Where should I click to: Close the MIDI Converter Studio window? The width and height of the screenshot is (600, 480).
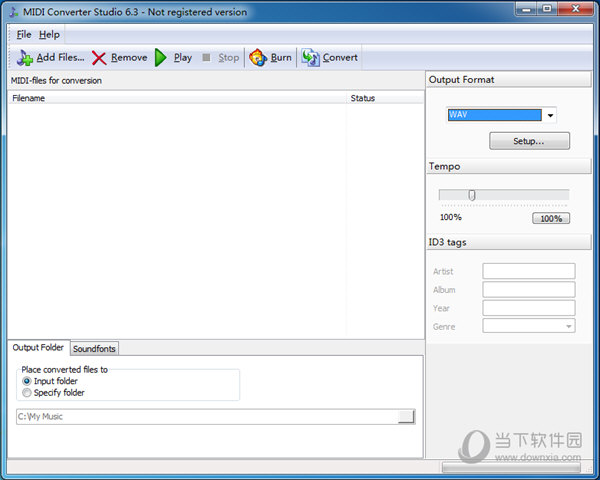coord(575,9)
